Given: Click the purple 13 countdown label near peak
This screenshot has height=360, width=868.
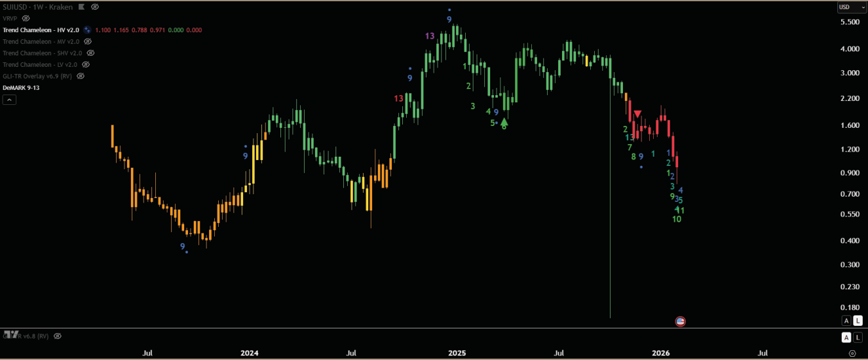Looking at the screenshot, I should (430, 36).
